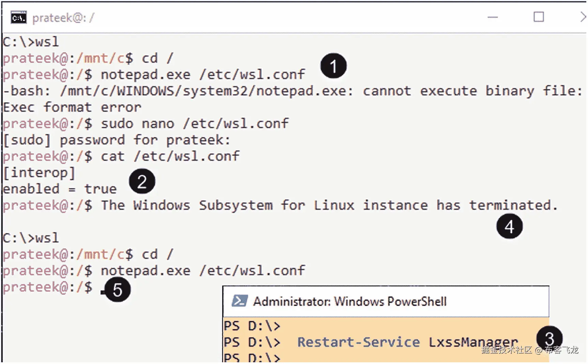Click the 'Exec format error' output line

click(72, 107)
